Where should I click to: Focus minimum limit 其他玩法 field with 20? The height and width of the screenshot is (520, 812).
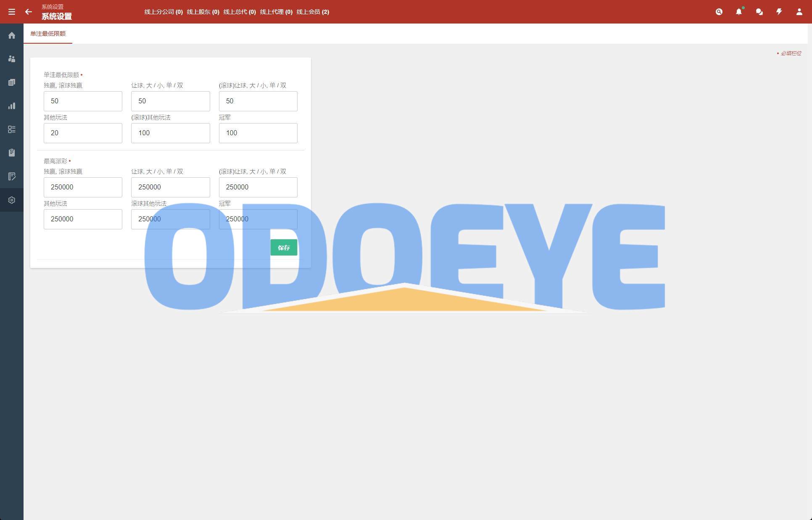pos(83,133)
